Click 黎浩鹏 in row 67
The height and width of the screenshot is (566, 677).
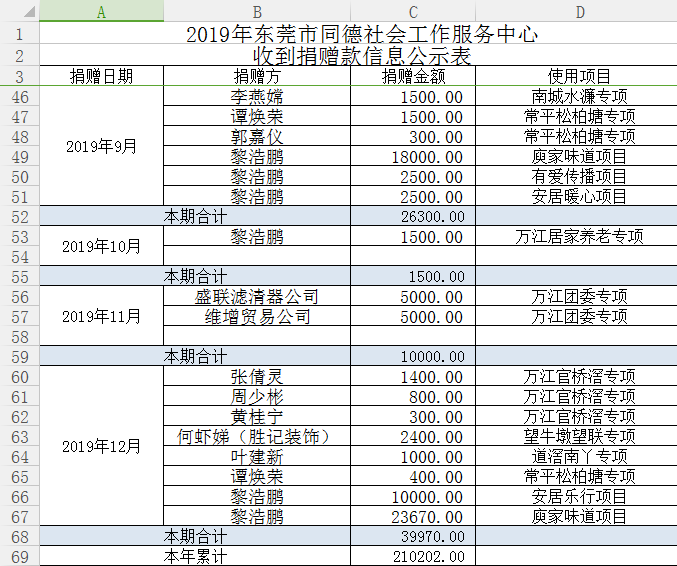pyautogui.click(x=257, y=516)
